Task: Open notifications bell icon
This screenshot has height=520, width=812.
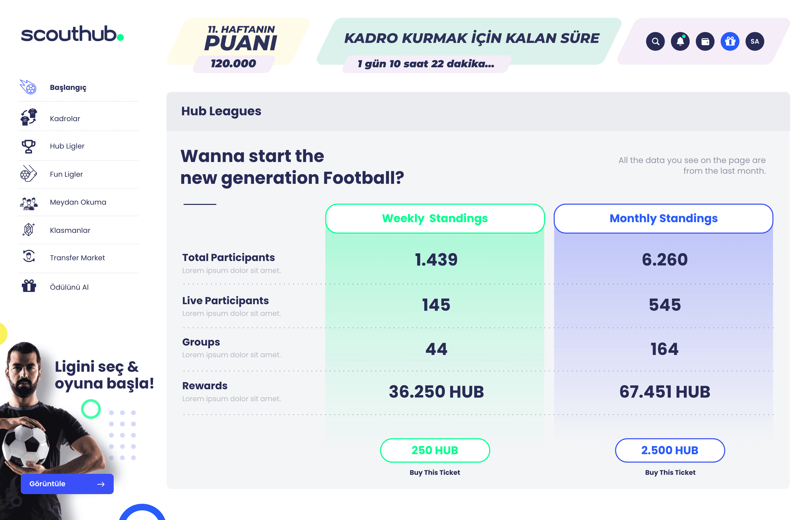Action: 680,42
